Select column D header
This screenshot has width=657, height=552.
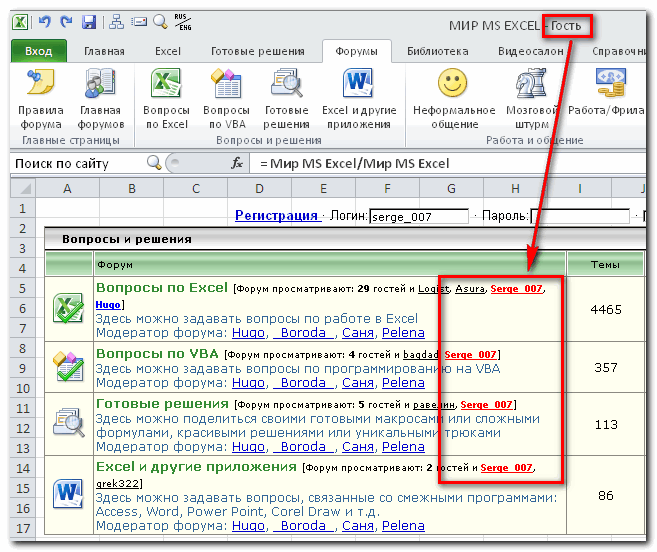tap(259, 188)
